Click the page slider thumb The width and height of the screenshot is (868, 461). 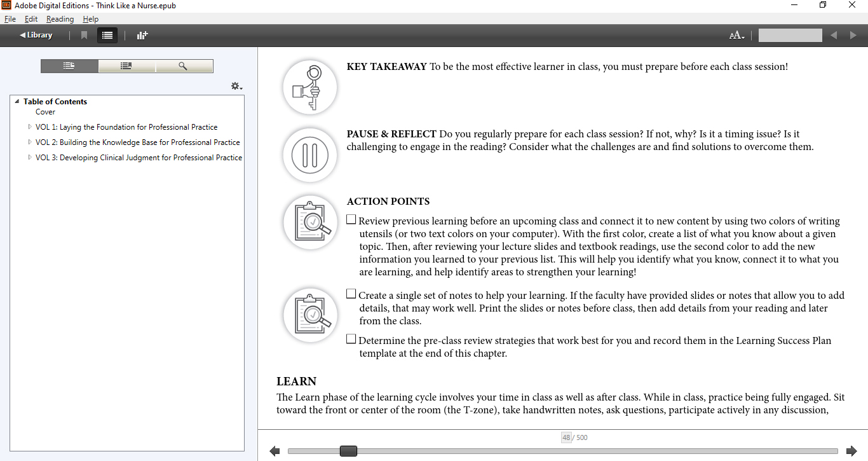(x=348, y=451)
